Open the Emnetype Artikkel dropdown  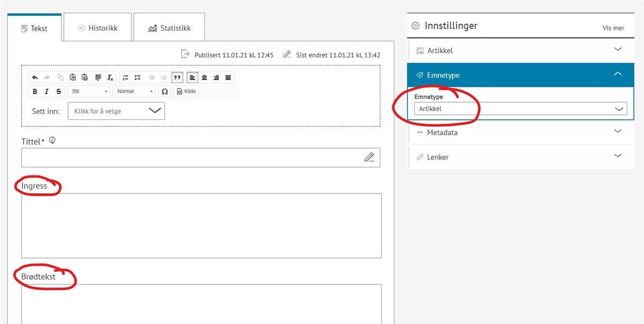[520, 109]
